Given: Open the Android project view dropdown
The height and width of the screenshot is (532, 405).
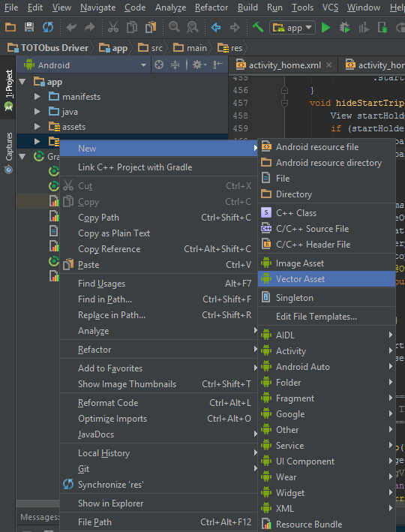Looking at the screenshot, I should (x=85, y=65).
